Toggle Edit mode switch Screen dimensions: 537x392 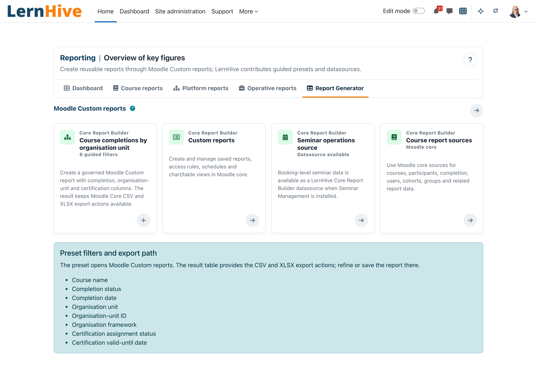pyautogui.click(x=419, y=11)
